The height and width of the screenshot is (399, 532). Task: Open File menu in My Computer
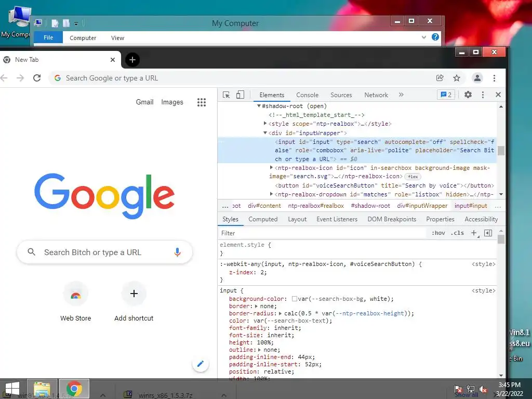[x=48, y=37]
